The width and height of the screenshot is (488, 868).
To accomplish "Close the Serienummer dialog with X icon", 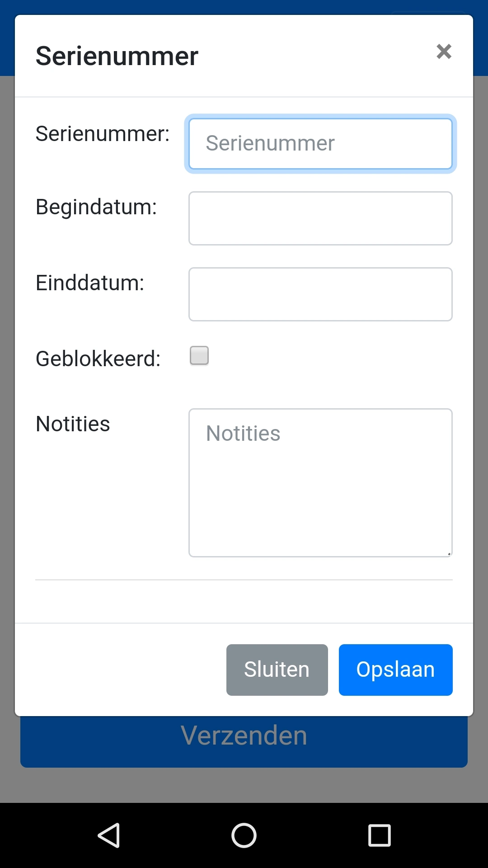I will coord(444,52).
